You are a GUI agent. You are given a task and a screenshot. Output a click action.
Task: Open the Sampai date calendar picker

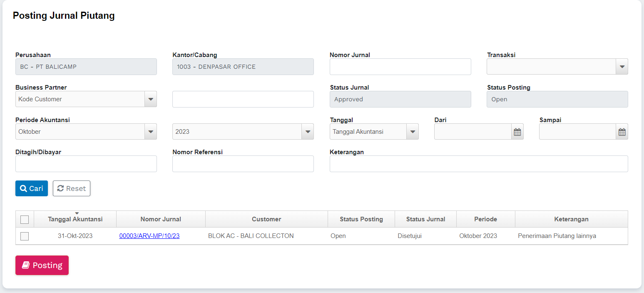622,132
